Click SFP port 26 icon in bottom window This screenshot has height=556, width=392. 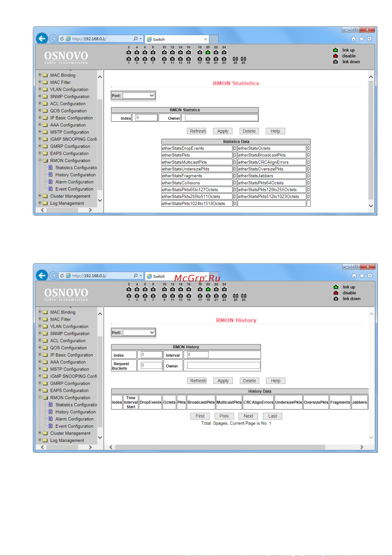(244, 296)
